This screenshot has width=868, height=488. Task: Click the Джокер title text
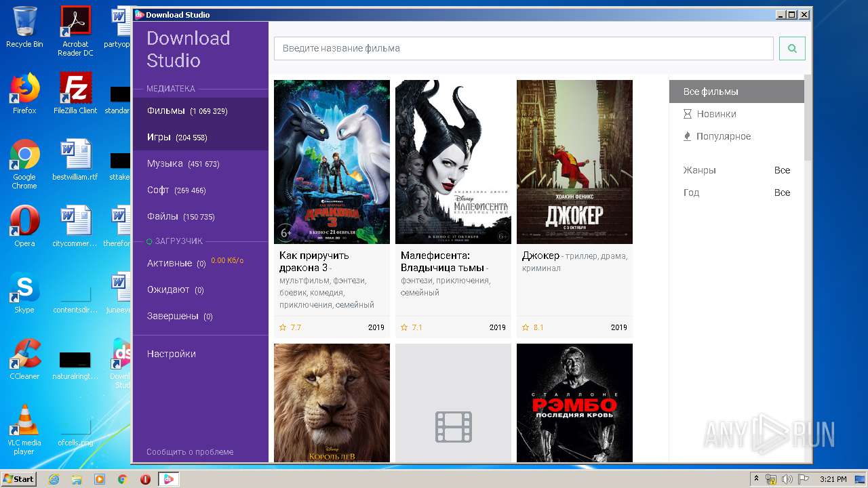(x=540, y=256)
